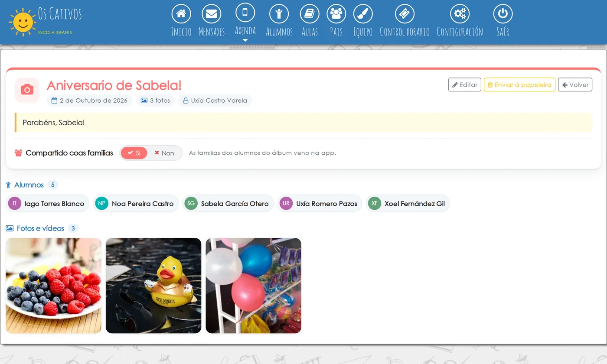This screenshot has height=364, width=607.
Task: Click the Saír power icon
Action: click(503, 14)
